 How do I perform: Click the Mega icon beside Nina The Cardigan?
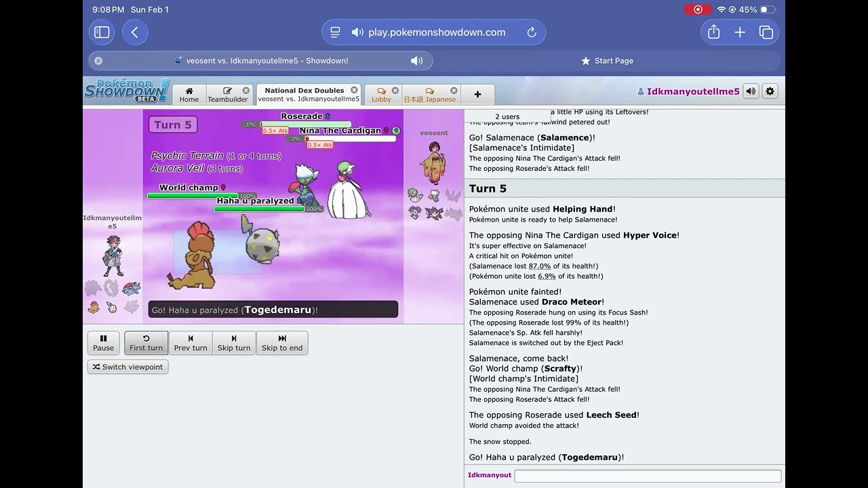coord(396,131)
